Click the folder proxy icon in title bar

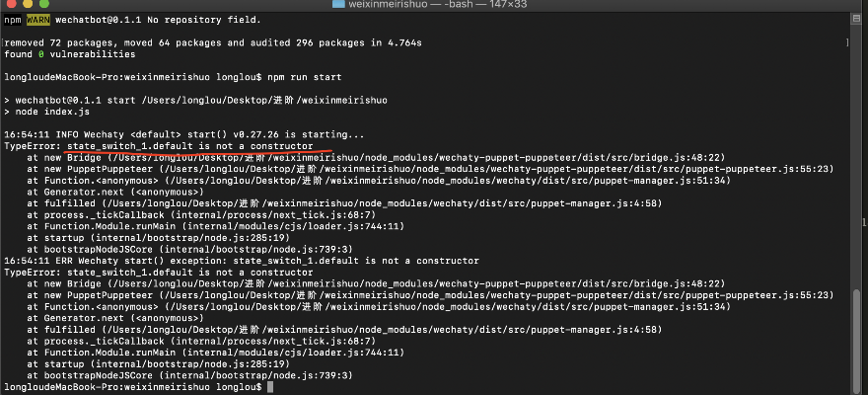(x=340, y=5)
